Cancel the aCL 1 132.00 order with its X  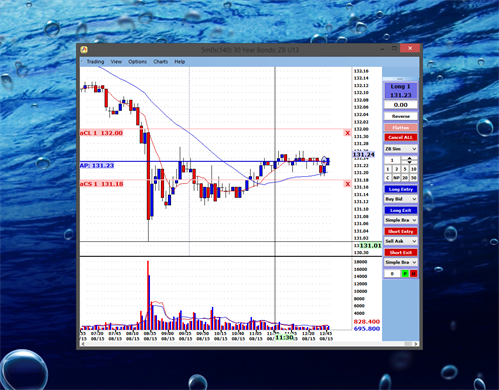[348, 133]
